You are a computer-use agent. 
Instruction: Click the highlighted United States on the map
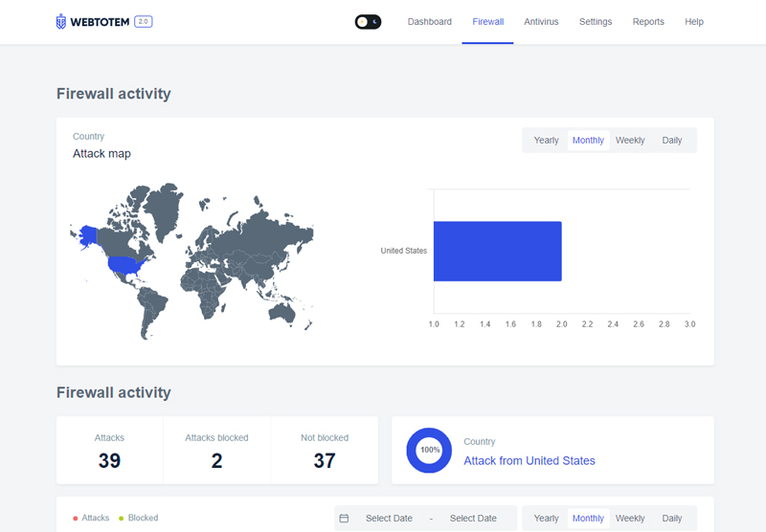125,265
